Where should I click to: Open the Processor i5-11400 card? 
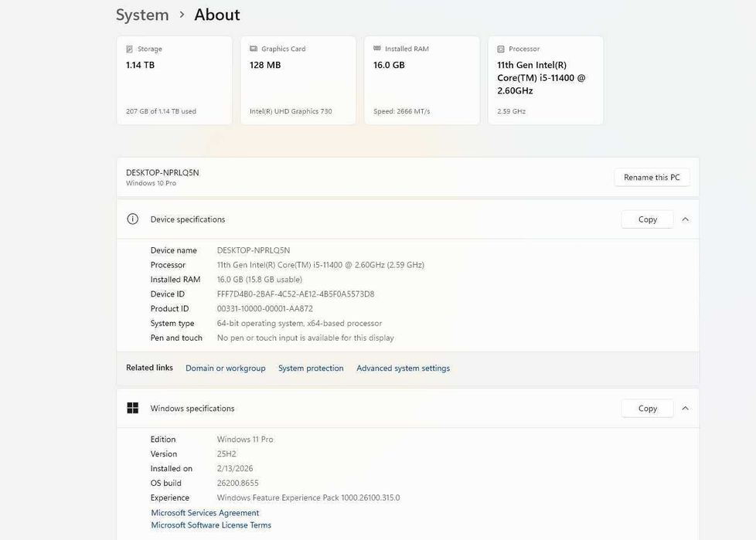point(546,80)
